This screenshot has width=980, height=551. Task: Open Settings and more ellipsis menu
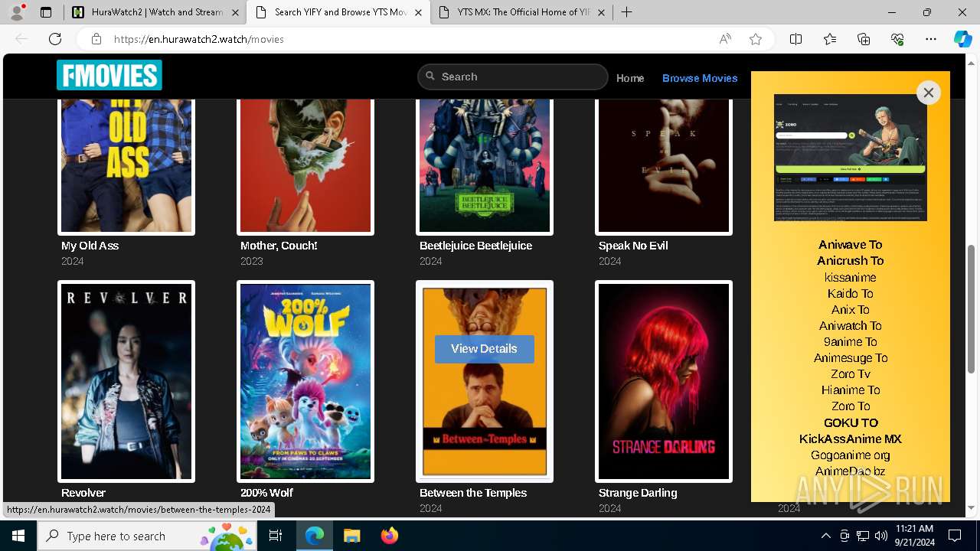(x=931, y=39)
